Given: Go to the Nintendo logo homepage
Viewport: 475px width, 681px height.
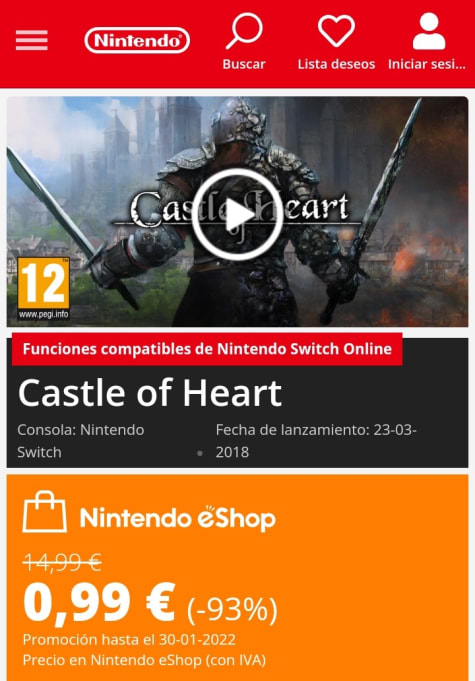Looking at the screenshot, I should tap(137, 40).
